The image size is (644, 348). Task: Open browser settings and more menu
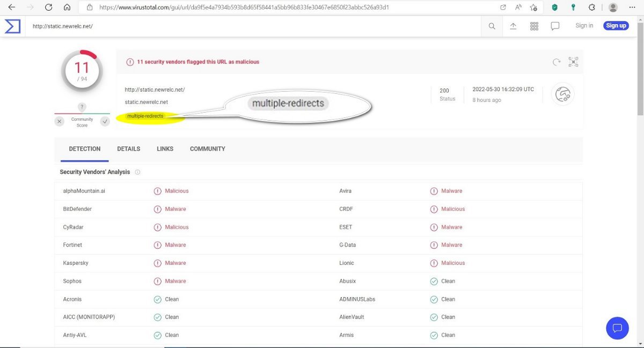coord(632,8)
